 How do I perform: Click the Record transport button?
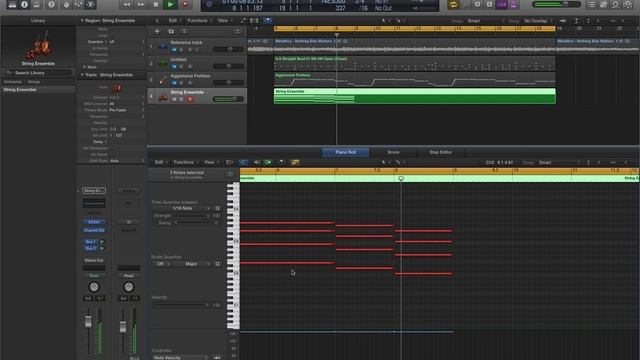click(x=185, y=4)
